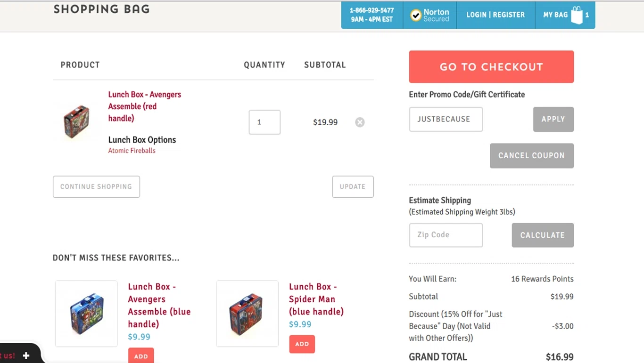The image size is (644, 363).
Task: Click Cancel Coupon button
Action: [x=531, y=156]
